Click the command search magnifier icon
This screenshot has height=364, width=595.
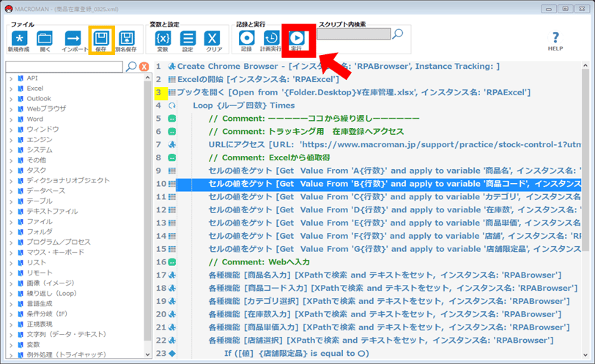coord(131,67)
